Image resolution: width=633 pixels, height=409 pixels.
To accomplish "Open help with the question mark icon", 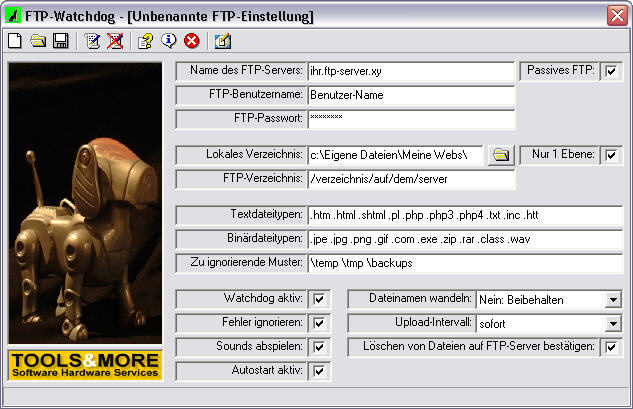I will tap(145, 41).
